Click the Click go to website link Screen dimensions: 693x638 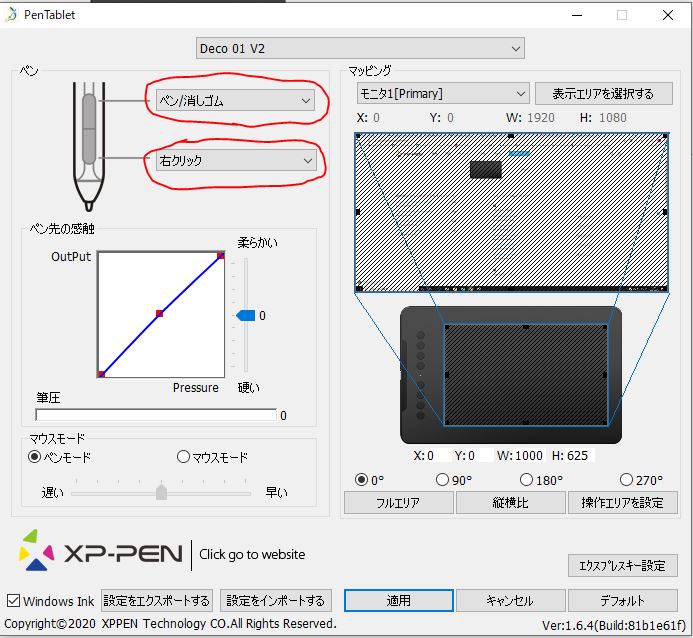[252, 554]
